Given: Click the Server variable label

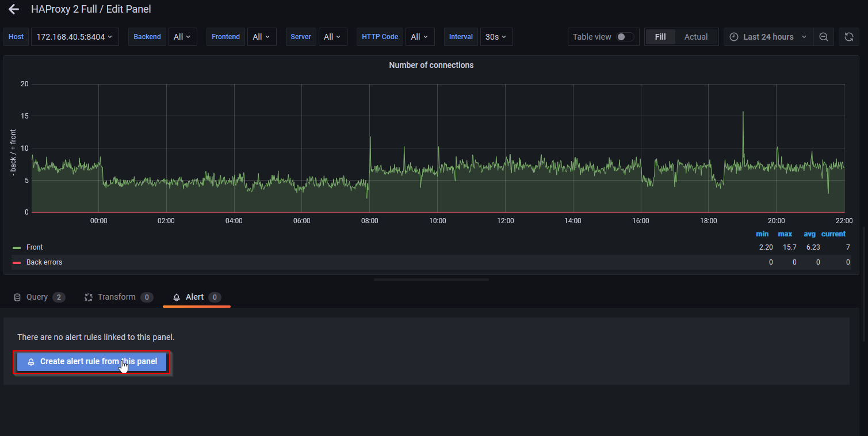Looking at the screenshot, I should click(x=301, y=37).
